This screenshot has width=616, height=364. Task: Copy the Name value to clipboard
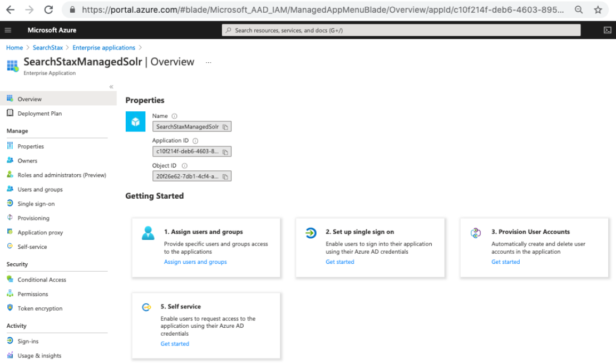(225, 127)
